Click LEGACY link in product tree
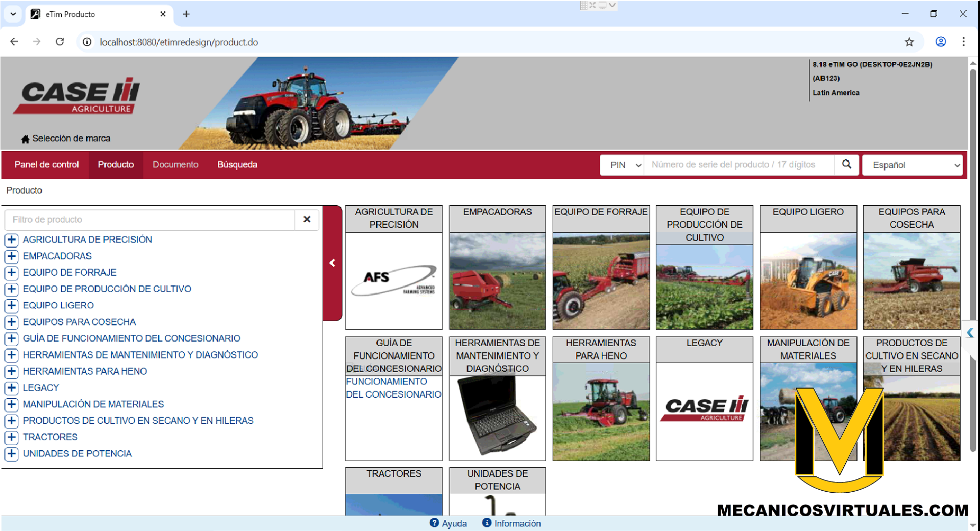The width and height of the screenshot is (980, 531). 41,388
